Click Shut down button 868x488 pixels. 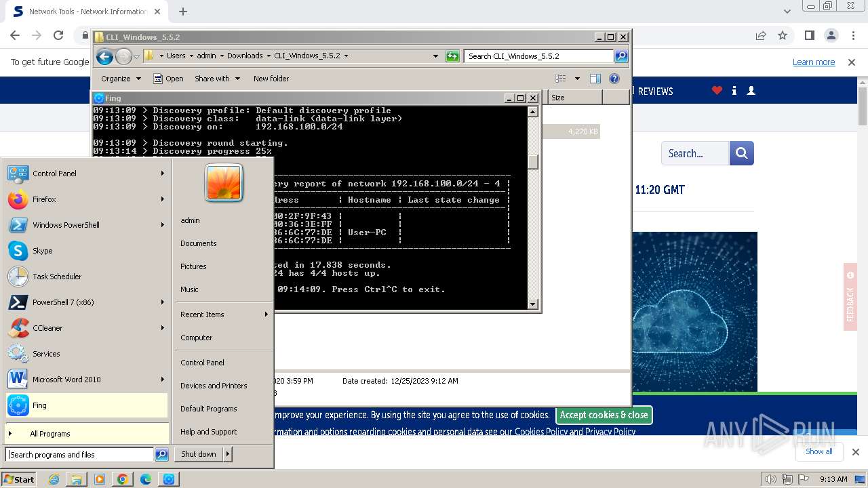tap(199, 454)
